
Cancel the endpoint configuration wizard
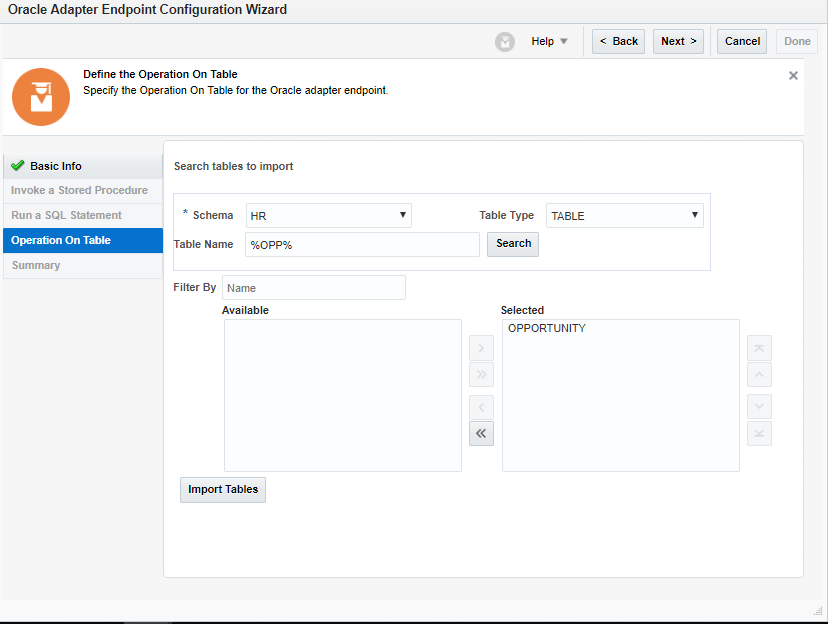tap(742, 41)
